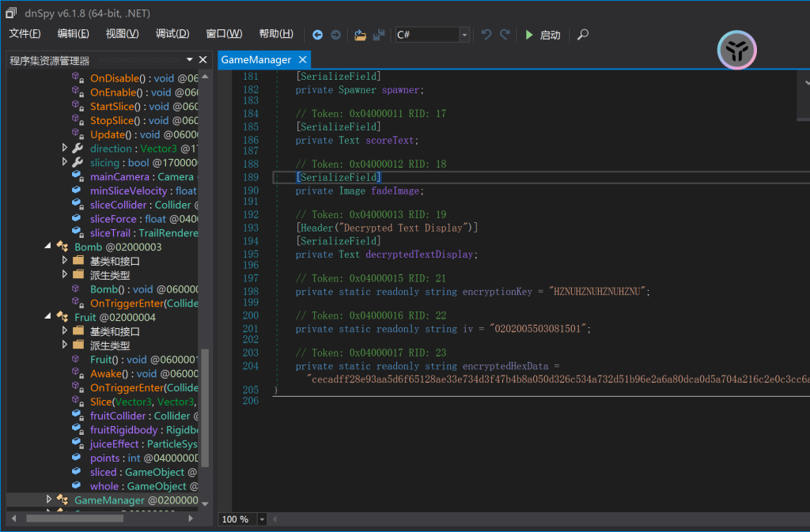Switch to the GameManager document tab
Screen dimensions: 810x532
coord(256,60)
